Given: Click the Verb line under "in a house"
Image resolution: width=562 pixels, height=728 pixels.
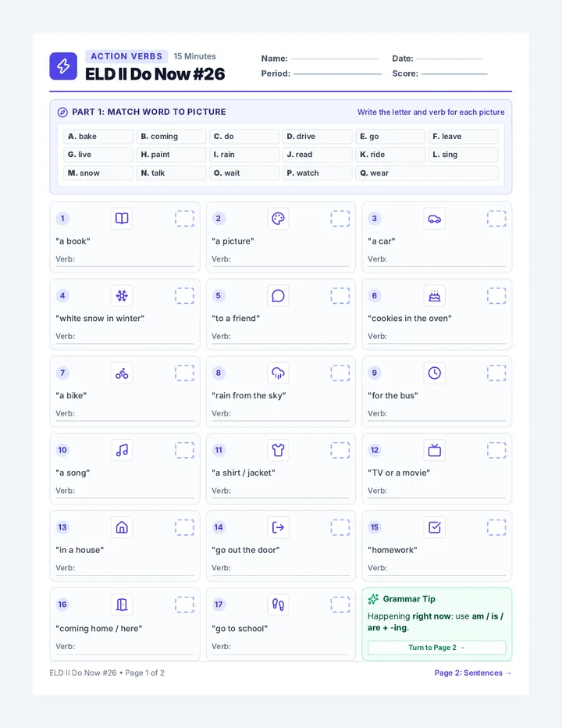Looking at the screenshot, I should click(125, 569).
